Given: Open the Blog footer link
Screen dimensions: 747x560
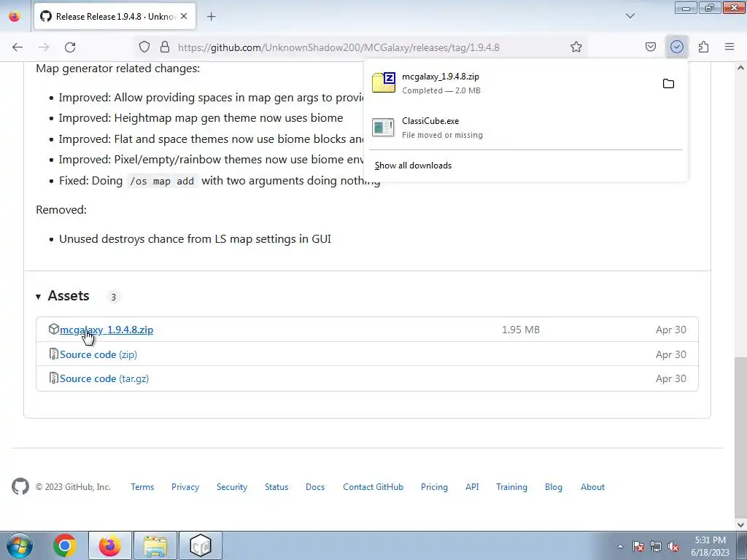Looking at the screenshot, I should 554,486.
